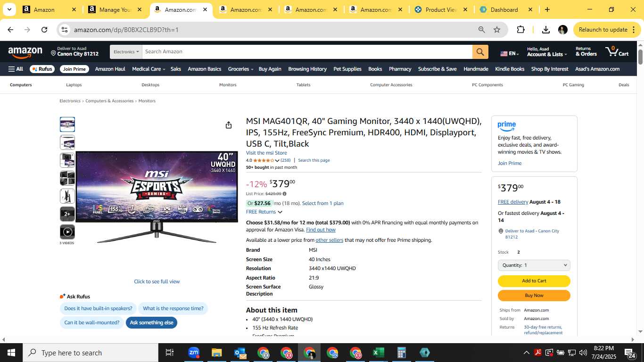This screenshot has width=644, height=362.
Task: Click the Buy Now button
Action: [534, 296]
